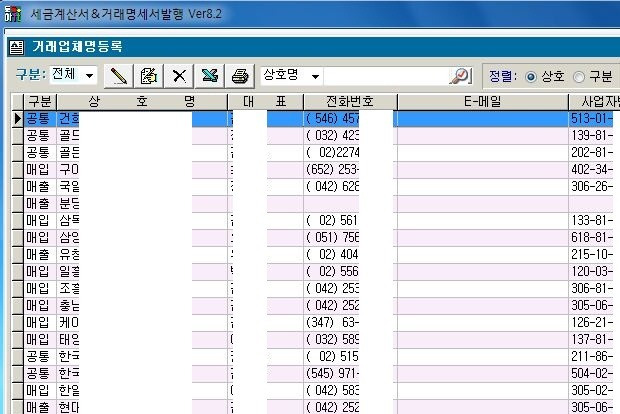Click the printer icon
620x414 pixels.
[240, 76]
